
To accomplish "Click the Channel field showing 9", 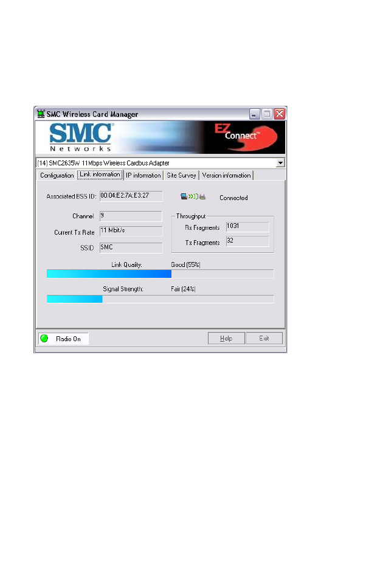I will (131, 216).
